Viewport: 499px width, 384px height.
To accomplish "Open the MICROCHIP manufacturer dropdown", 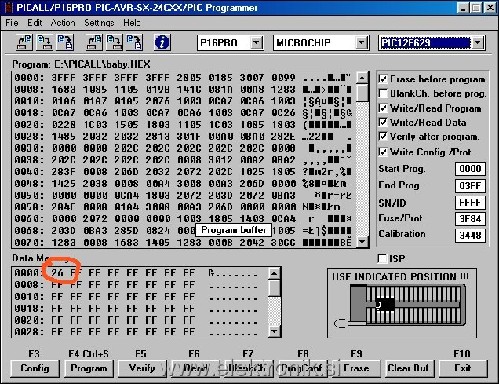I will 361,43.
